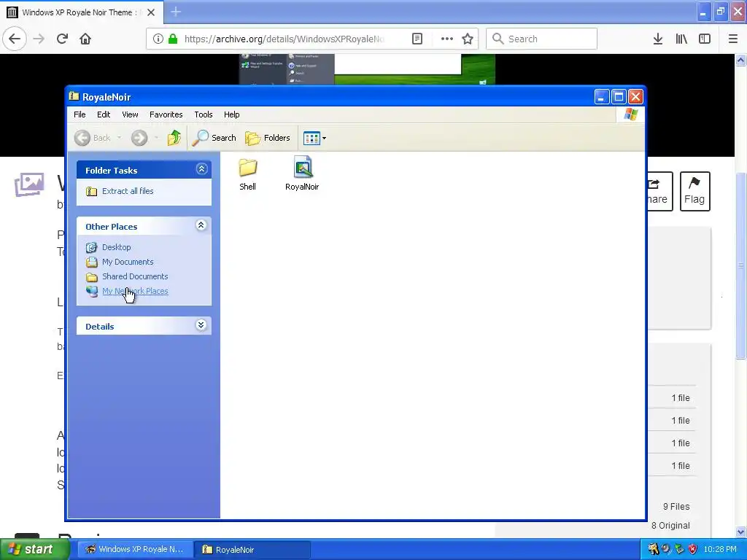
Task: Click the browser page vertical scrollbar thumb
Action: click(740, 264)
